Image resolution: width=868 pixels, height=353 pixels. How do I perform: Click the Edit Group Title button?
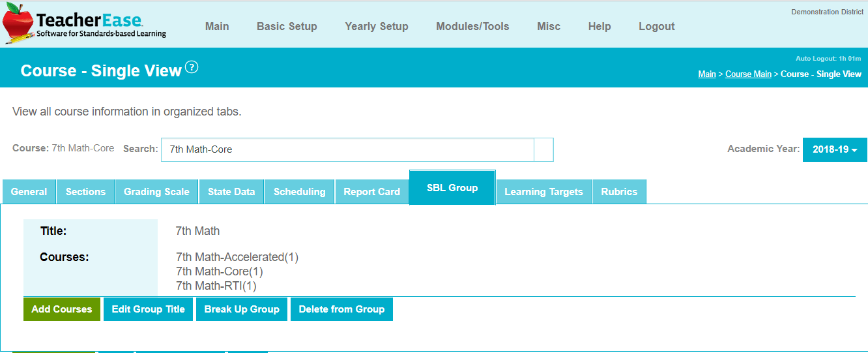click(x=149, y=309)
